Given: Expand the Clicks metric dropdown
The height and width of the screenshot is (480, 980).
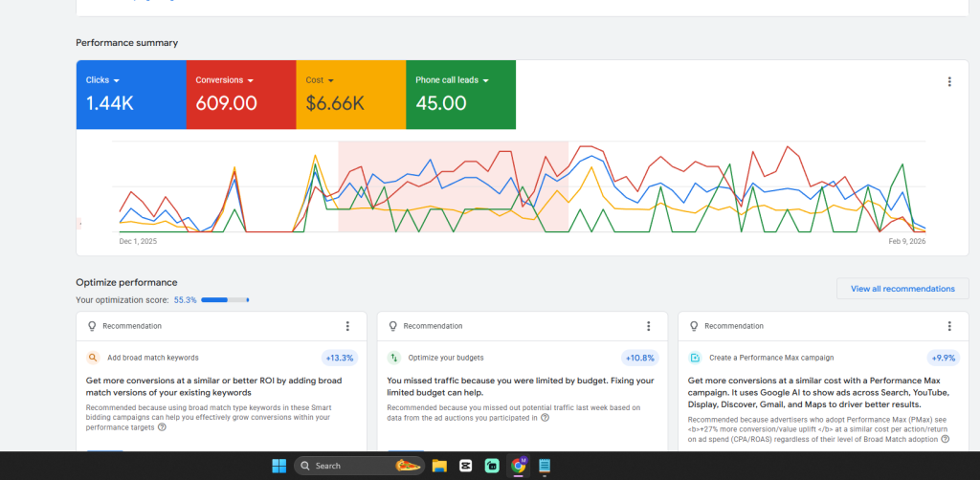Looking at the screenshot, I should tap(117, 80).
